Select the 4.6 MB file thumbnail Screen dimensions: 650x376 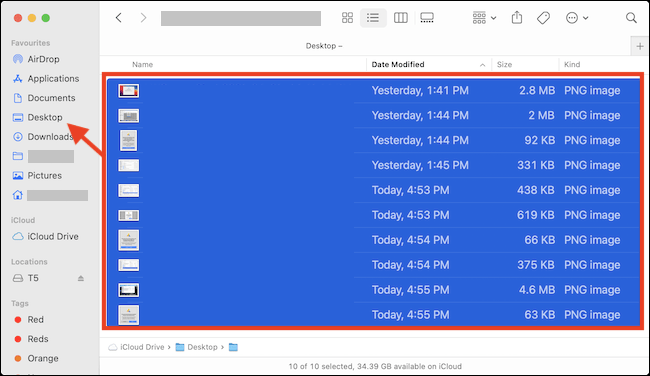pos(129,290)
